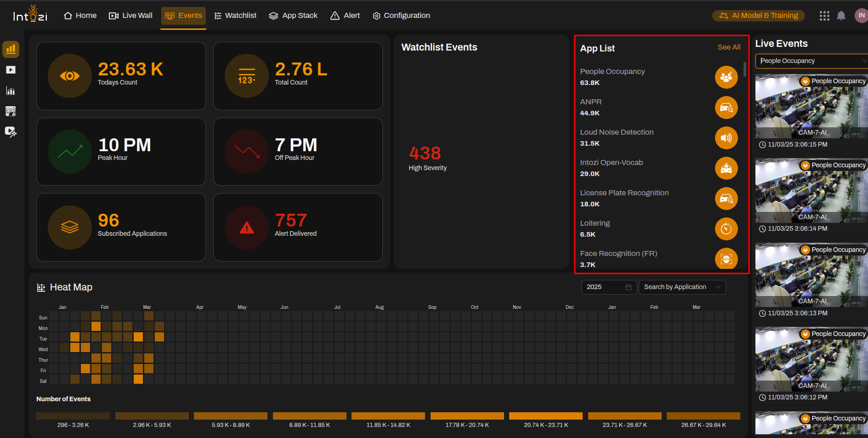Go to the App Stack tab
This screenshot has width=868, height=438.
pos(293,16)
